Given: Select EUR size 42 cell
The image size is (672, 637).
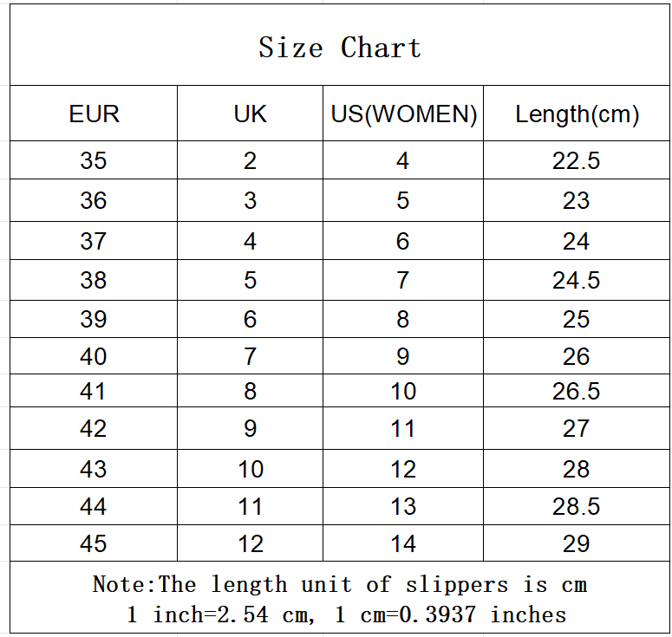Looking at the screenshot, I should click(x=94, y=429).
